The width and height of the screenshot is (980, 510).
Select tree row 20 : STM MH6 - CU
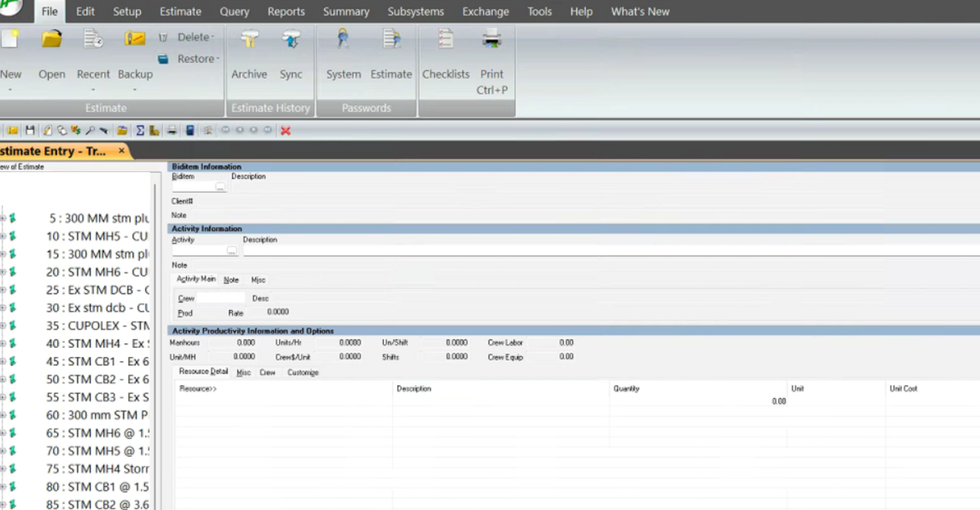pos(98,272)
